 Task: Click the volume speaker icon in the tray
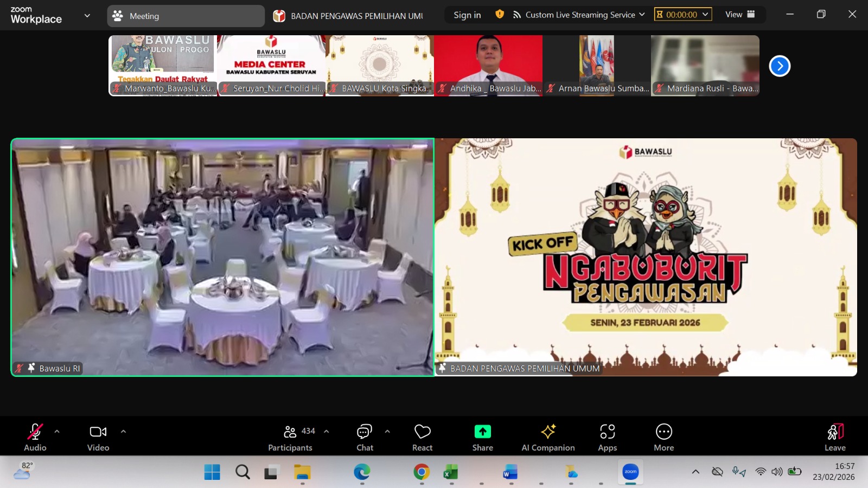[777, 472]
